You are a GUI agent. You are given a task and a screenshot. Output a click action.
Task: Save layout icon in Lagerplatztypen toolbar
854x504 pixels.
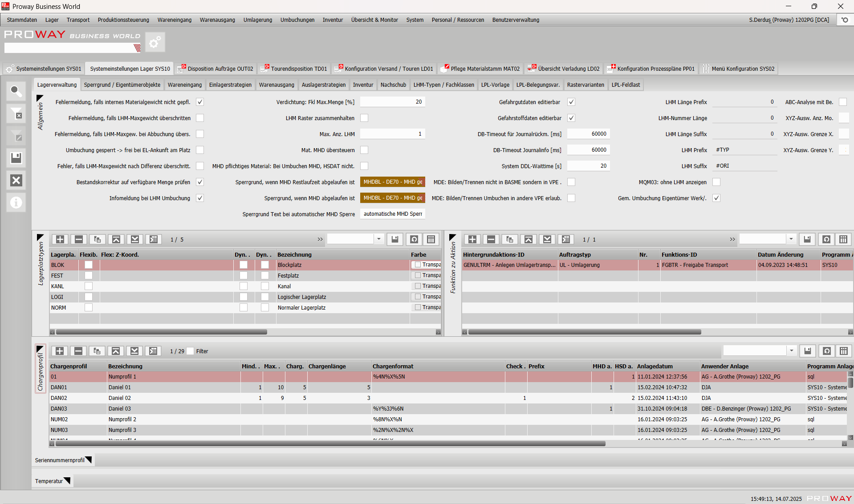click(395, 239)
